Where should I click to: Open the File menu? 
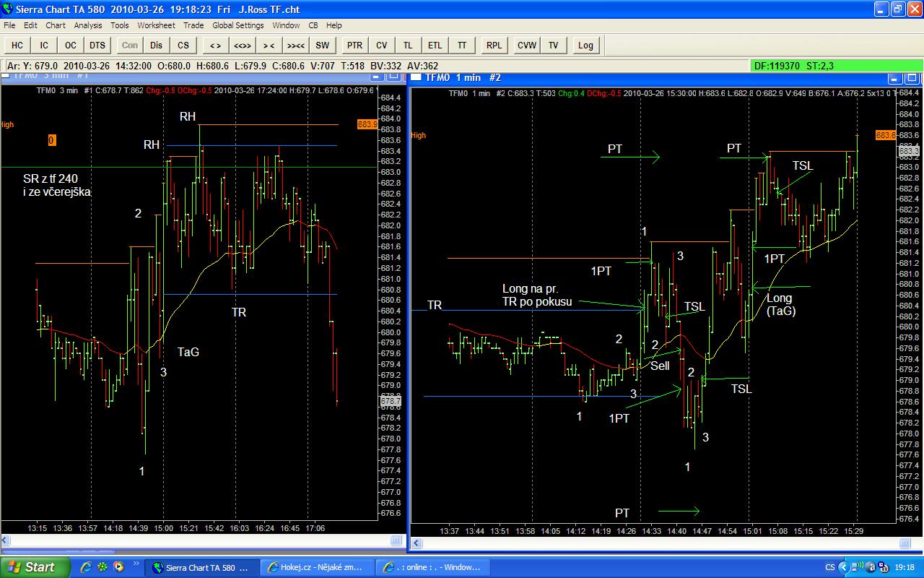[9, 25]
